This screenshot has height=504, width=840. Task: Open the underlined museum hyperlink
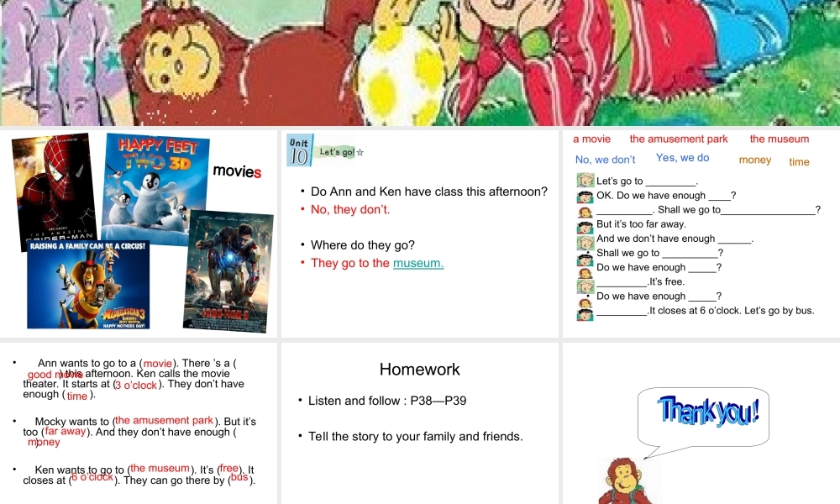[x=417, y=263]
